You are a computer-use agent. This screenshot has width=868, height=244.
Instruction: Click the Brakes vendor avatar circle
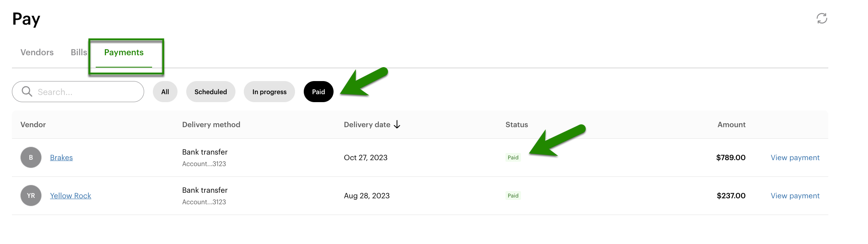coord(31,157)
